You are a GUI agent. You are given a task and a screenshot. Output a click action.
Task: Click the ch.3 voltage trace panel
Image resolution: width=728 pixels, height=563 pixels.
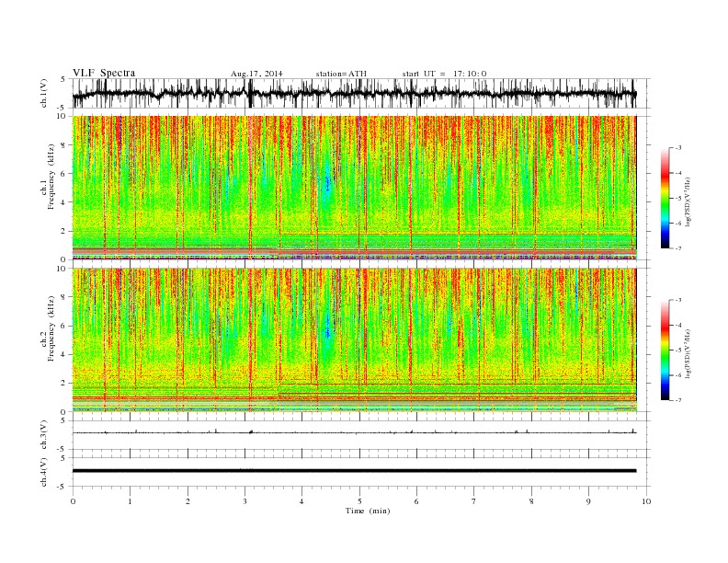[361, 435]
